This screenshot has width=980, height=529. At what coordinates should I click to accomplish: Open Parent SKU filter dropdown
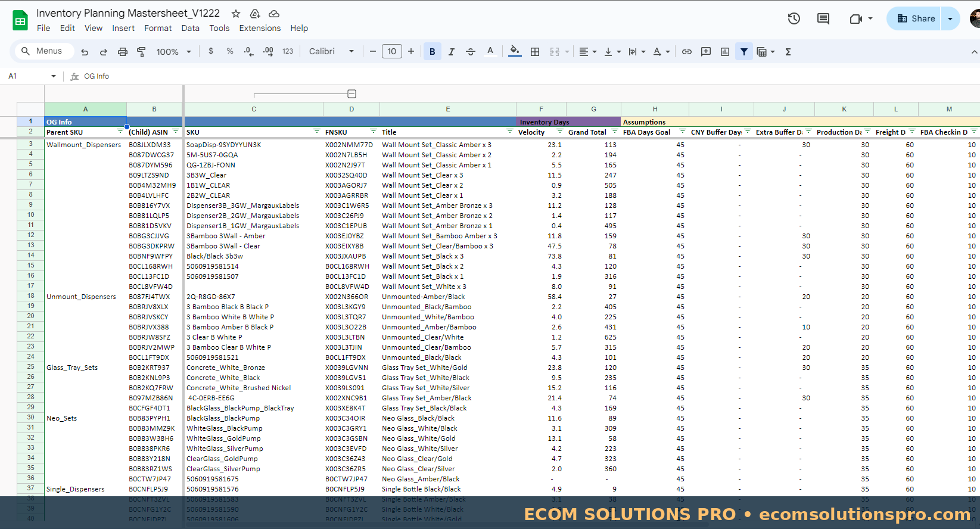click(120, 132)
